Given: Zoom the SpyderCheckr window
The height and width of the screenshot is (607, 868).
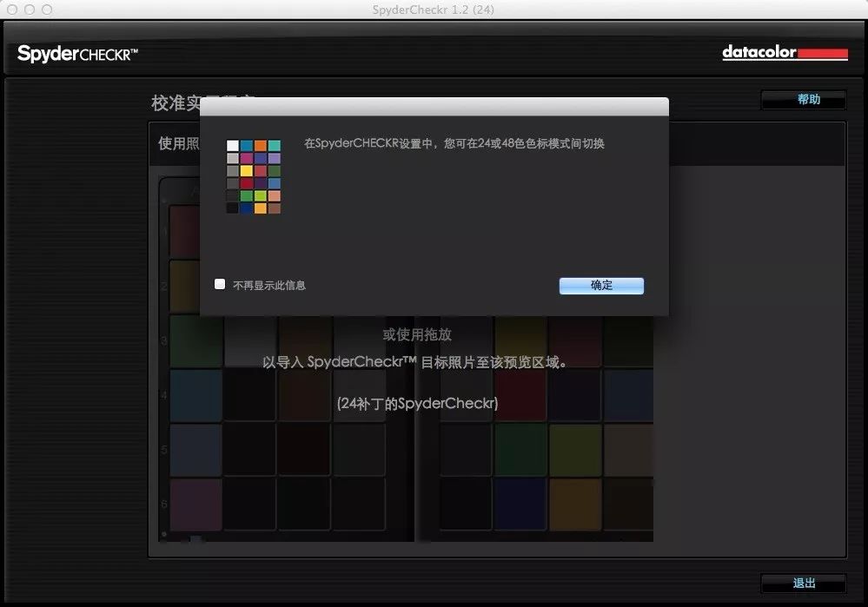Looking at the screenshot, I should tap(47, 10).
